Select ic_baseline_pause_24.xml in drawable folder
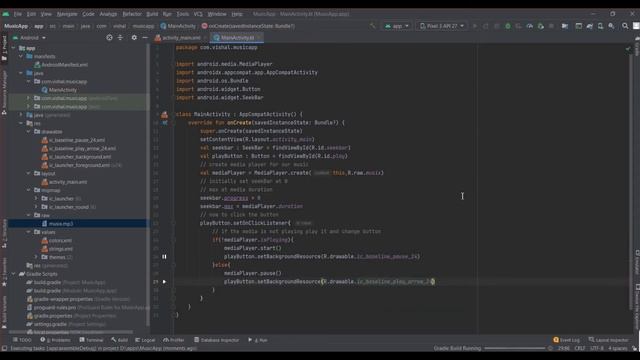 tap(78, 140)
